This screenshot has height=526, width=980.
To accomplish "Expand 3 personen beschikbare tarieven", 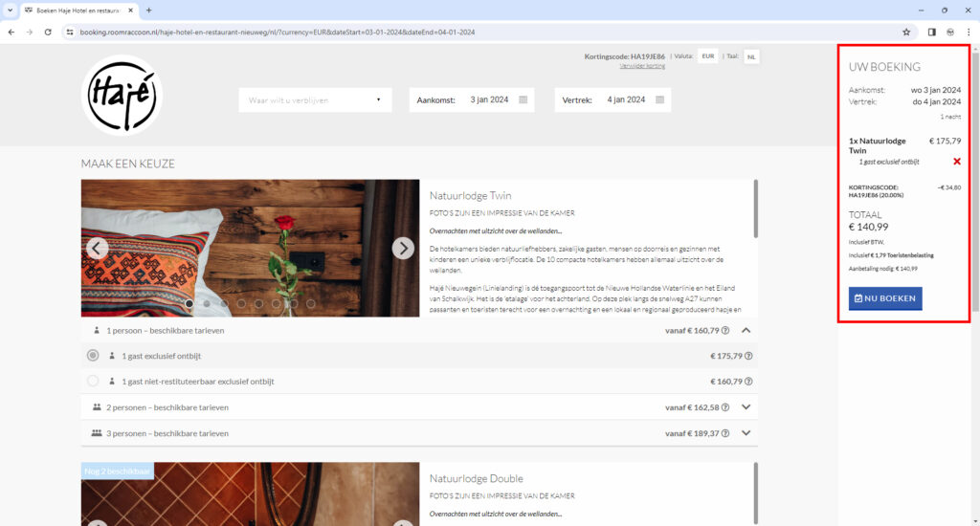I will [746, 432].
